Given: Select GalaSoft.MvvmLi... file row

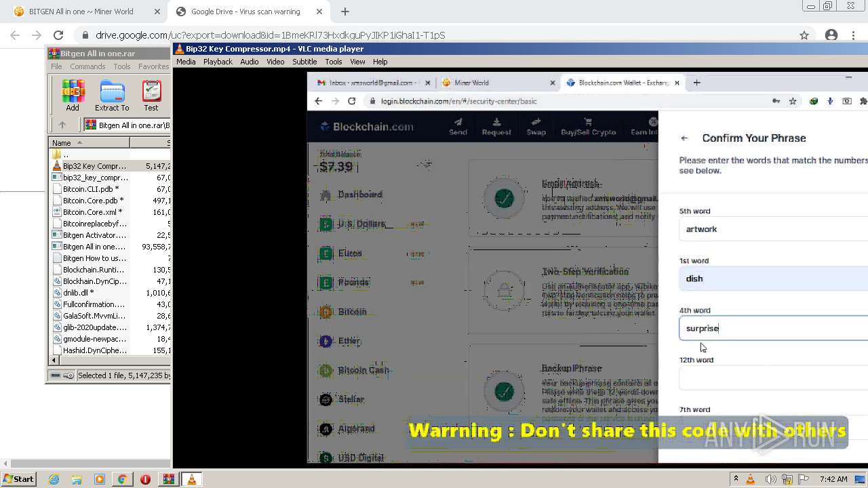Looking at the screenshot, I should (110, 316).
